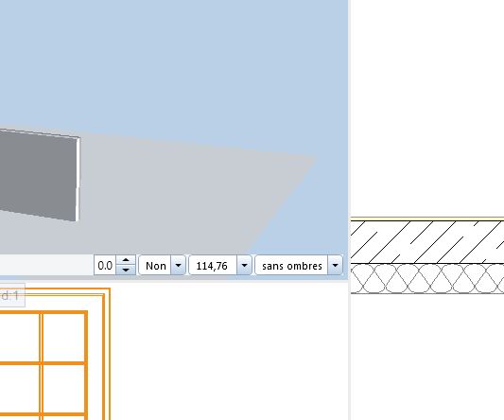The image size is (504, 420).
Task: Select the diagonal-hatched layer in section view
Action: [x=427, y=242]
